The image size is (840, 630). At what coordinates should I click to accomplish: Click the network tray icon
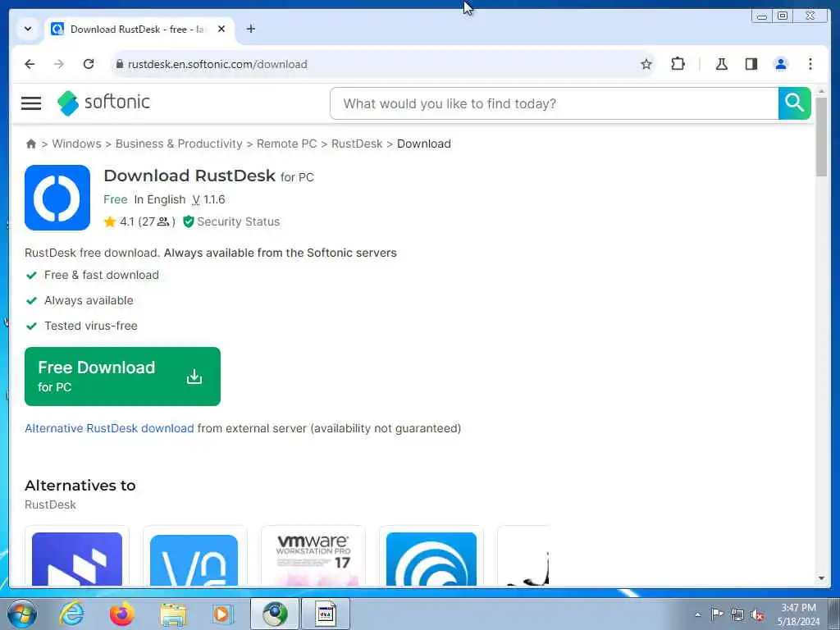737,615
